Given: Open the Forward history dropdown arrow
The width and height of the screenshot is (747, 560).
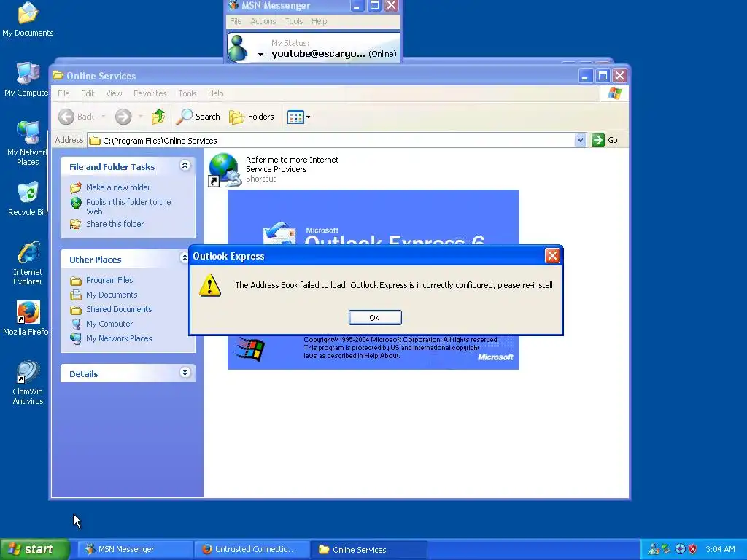Looking at the screenshot, I should tap(140, 117).
